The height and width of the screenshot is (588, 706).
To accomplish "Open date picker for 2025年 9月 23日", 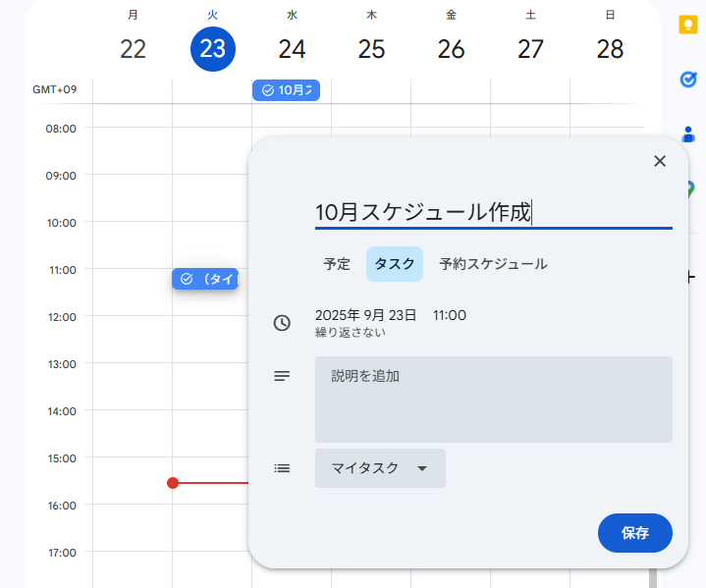I will point(365,315).
